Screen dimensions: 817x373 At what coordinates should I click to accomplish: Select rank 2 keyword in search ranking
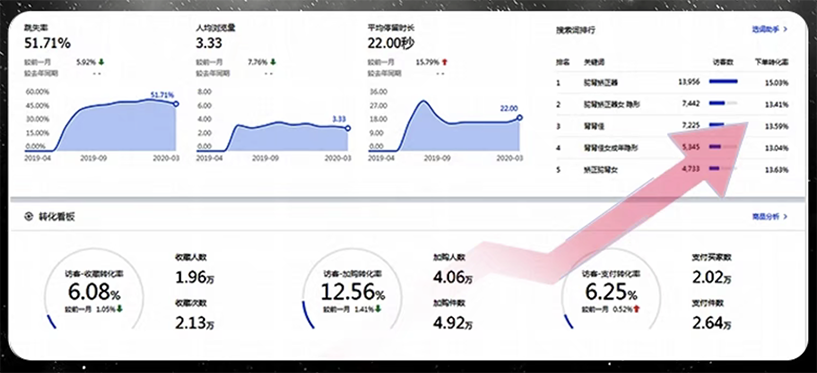click(612, 104)
